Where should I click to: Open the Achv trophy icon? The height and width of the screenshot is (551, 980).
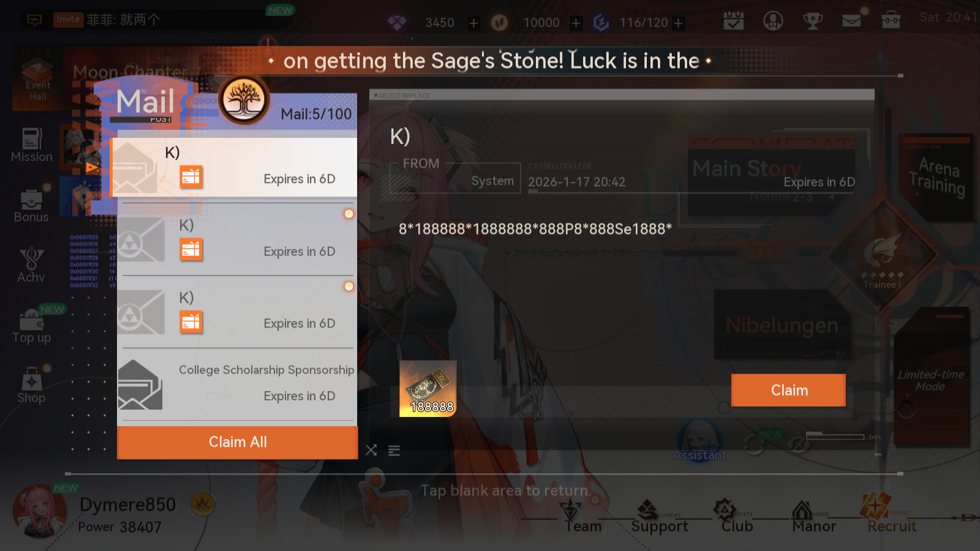tap(31, 266)
